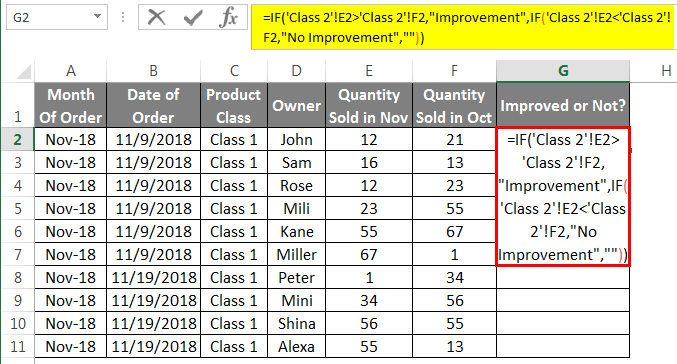Viewport: 677px width, 364px height.
Task: Confirm the formula with the checkmark icon
Action: pyautogui.click(x=193, y=18)
